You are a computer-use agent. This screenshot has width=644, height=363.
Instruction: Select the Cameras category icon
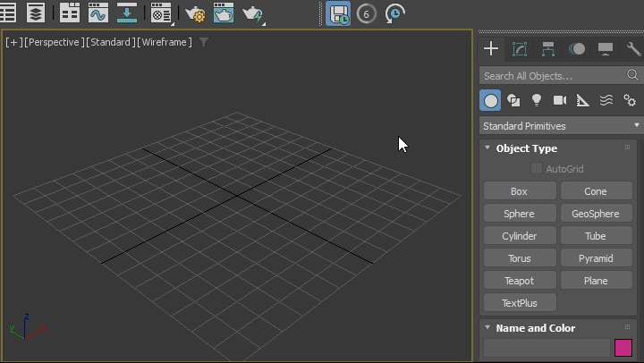pos(560,100)
